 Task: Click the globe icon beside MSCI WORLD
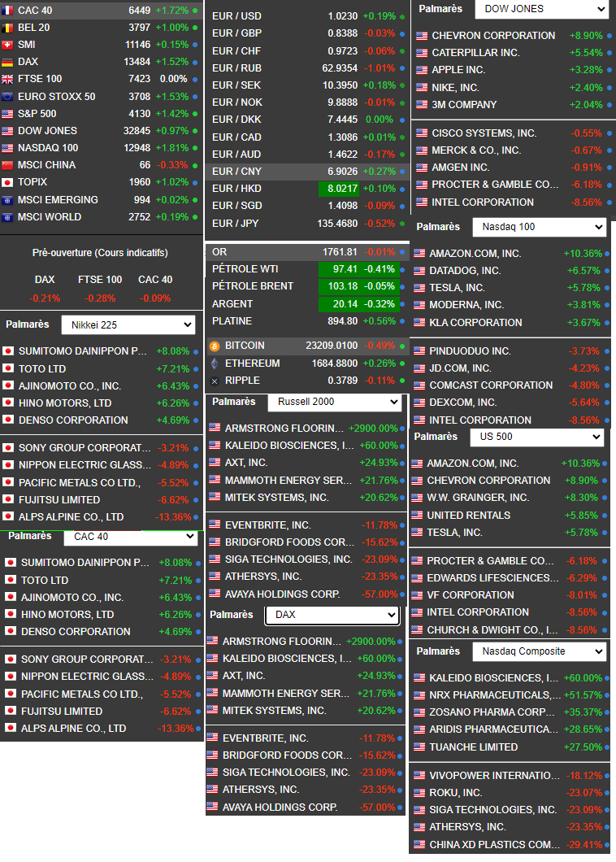[x=7, y=216]
